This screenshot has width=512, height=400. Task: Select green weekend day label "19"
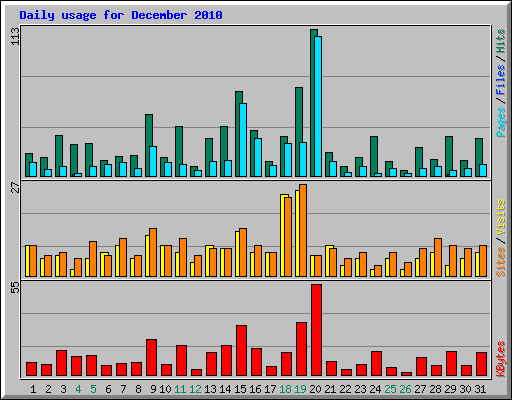pos(300,389)
